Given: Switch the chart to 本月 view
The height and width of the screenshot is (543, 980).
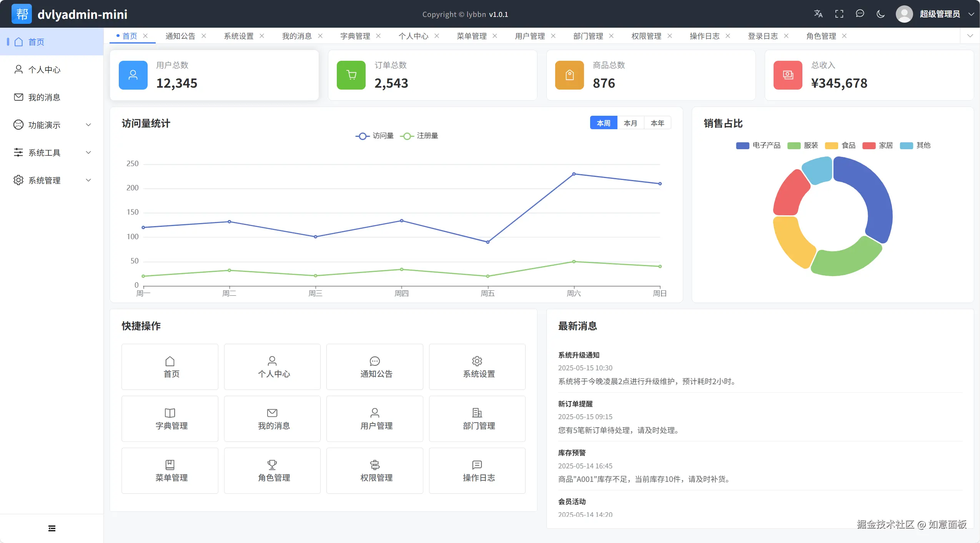Looking at the screenshot, I should [x=630, y=123].
